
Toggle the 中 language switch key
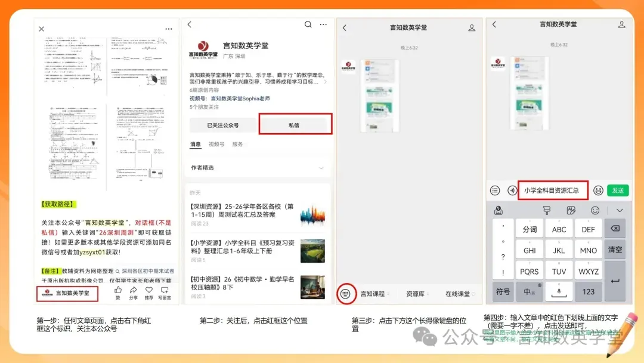(530, 292)
